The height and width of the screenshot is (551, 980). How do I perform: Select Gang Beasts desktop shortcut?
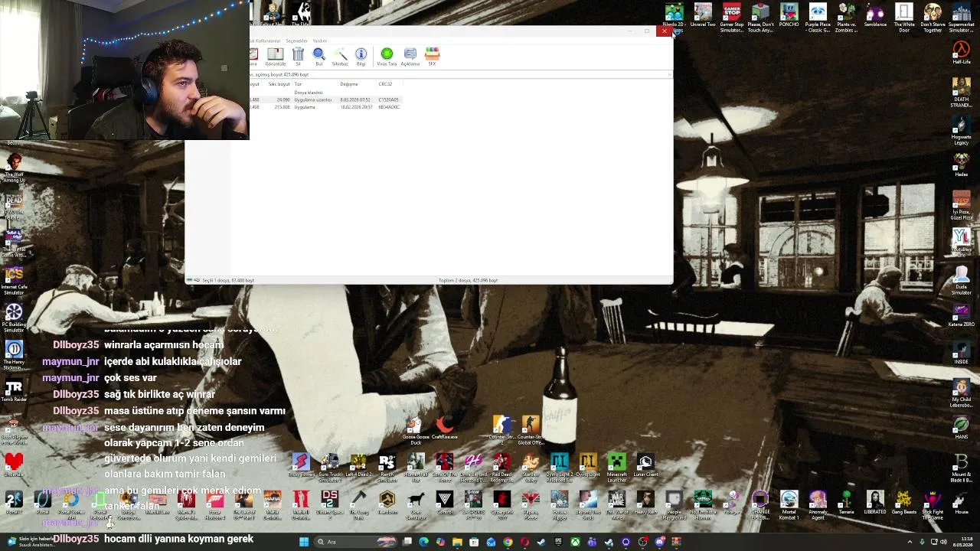click(904, 503)
